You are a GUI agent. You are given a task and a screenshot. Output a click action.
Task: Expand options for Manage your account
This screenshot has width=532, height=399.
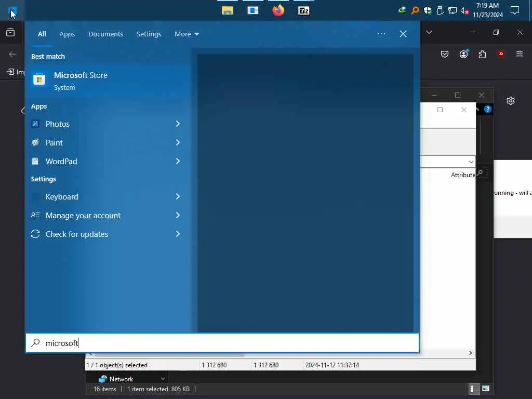point(178,215)
